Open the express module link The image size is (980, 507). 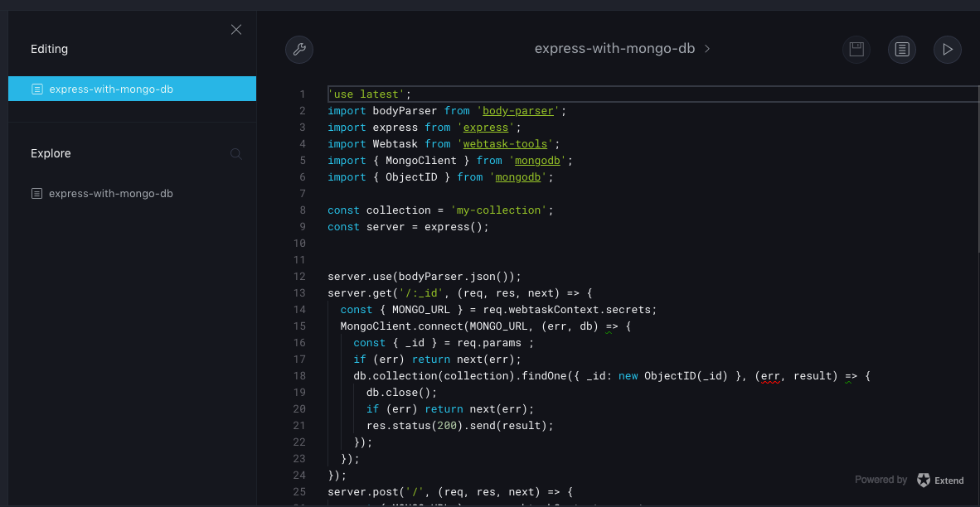(485, 127)
